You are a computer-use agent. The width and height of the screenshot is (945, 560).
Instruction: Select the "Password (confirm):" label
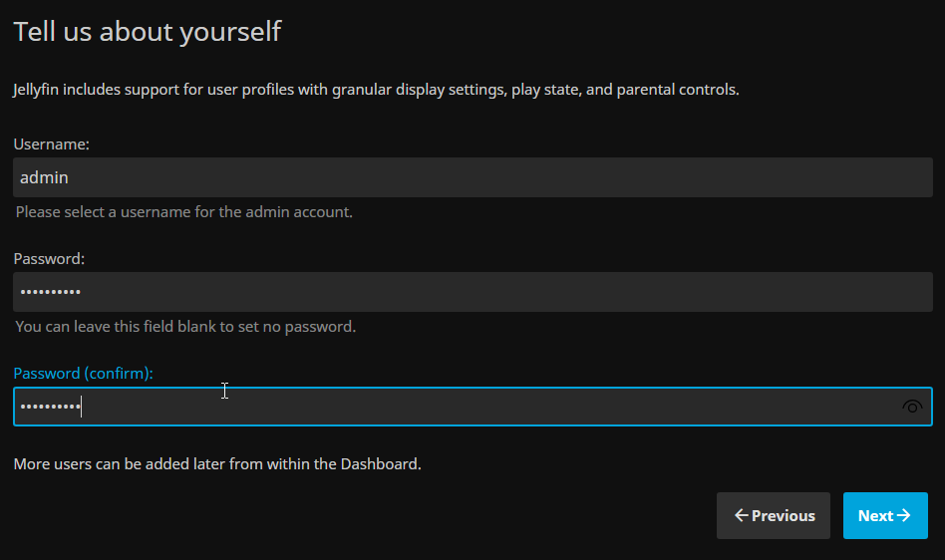pos(83,374)
